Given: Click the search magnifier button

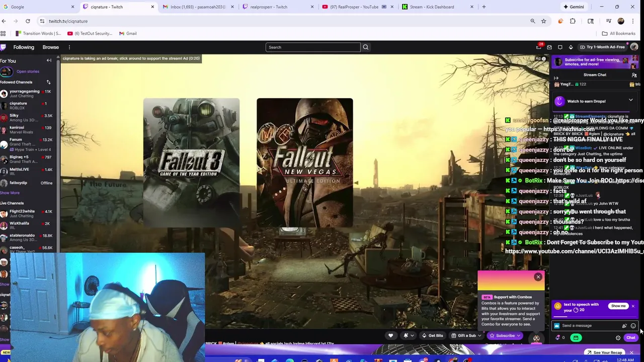Looking at the screenshot, I should coord(366,47).
